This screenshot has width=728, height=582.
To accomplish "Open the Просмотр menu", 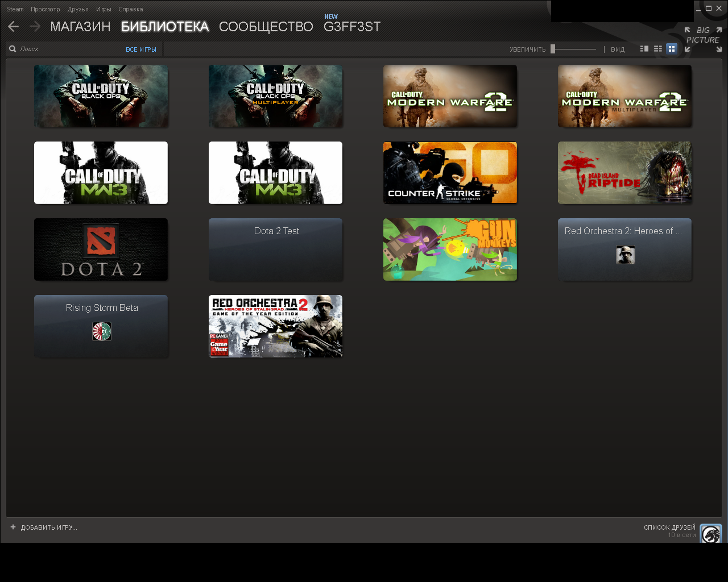I will point(45,9).
